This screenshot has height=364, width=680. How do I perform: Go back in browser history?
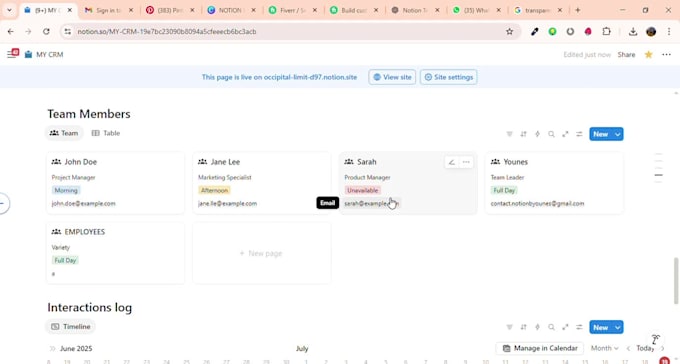(x=11, y=32)
